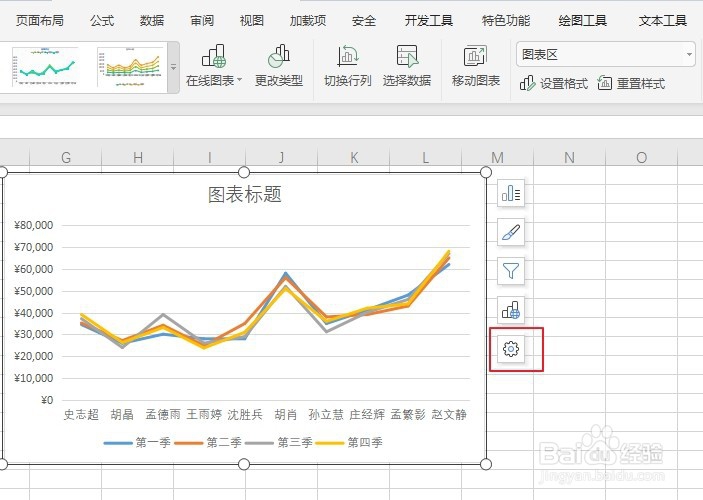Expand the chart styles gallery arrow
Viewport: 703px width, 500px height.
tap(173, 67)
